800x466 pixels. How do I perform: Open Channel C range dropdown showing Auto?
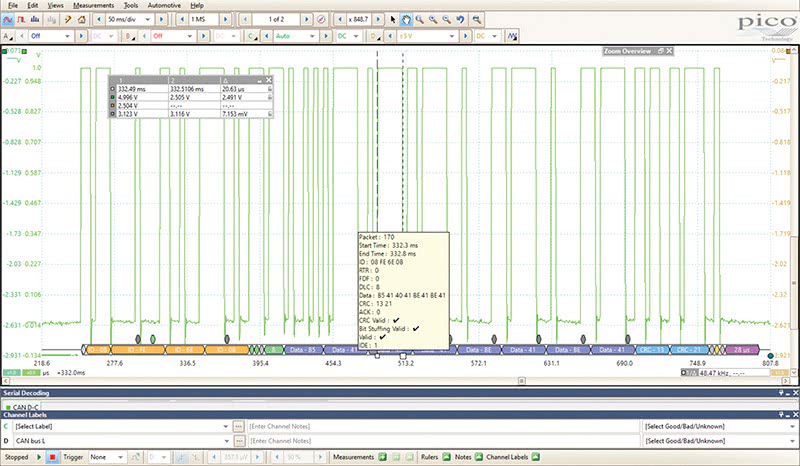pos(295,36)
